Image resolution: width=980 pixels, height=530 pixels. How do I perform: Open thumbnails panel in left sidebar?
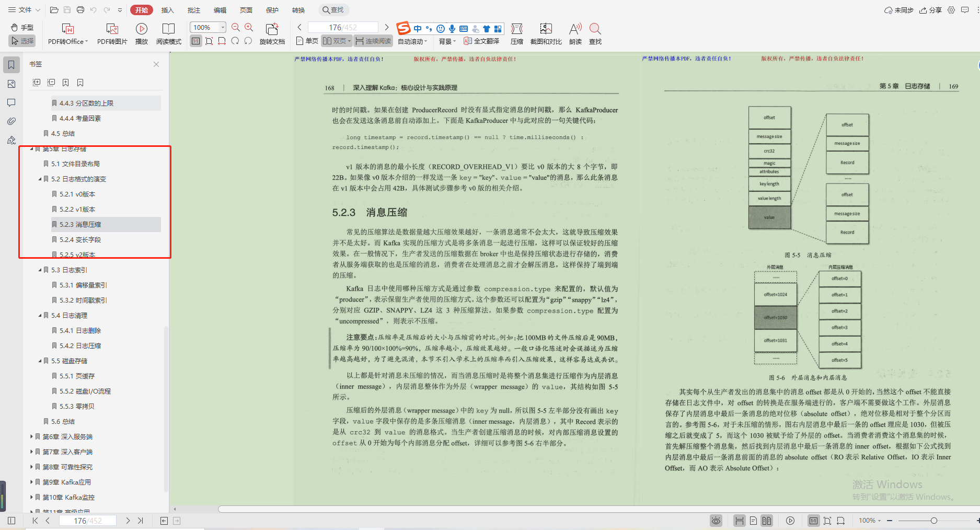[11, 84]
